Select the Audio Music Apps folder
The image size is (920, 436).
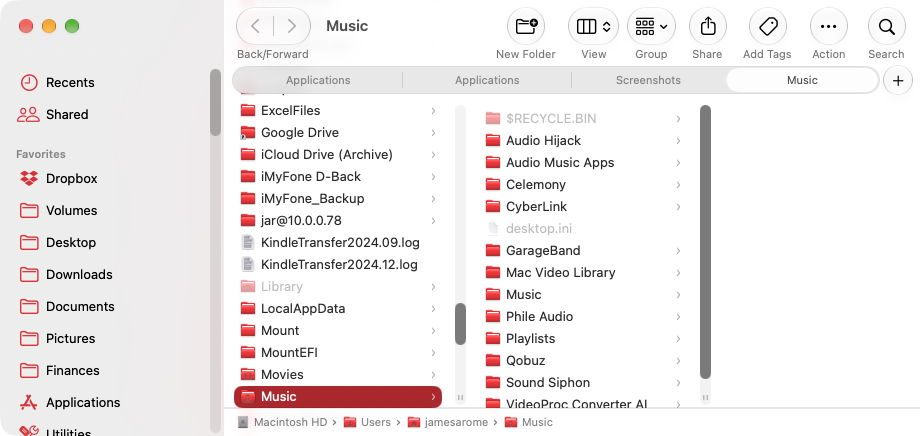(x=584, y=163)
